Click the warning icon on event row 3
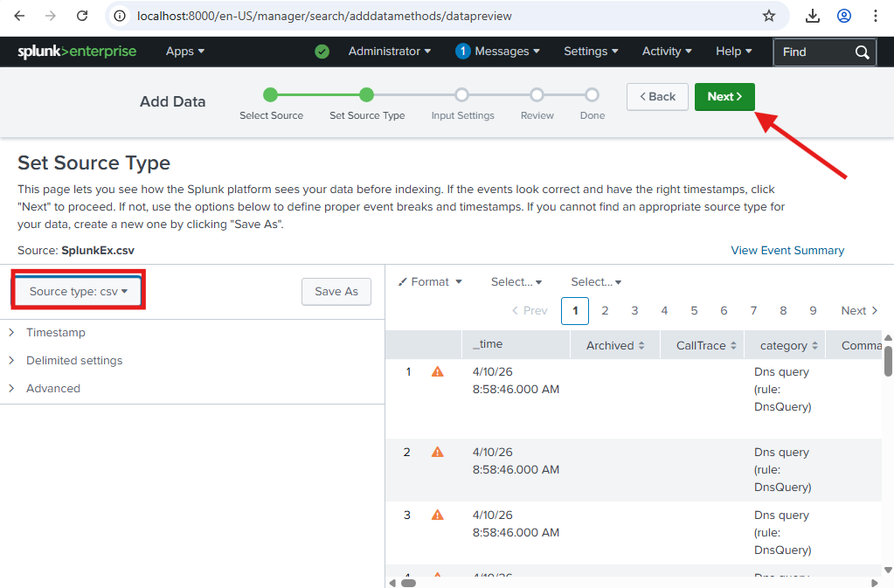894x588 pixels. click(x=437, y=515)
